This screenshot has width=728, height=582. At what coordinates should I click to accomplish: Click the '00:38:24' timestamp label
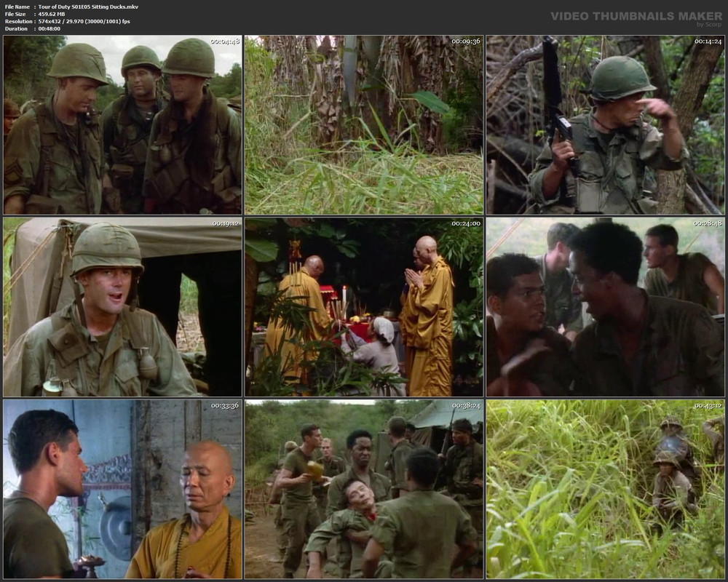click(466, 406)
